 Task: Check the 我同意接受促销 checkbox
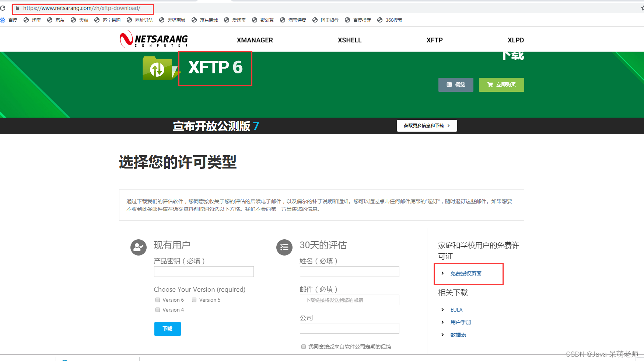point(304,347)
